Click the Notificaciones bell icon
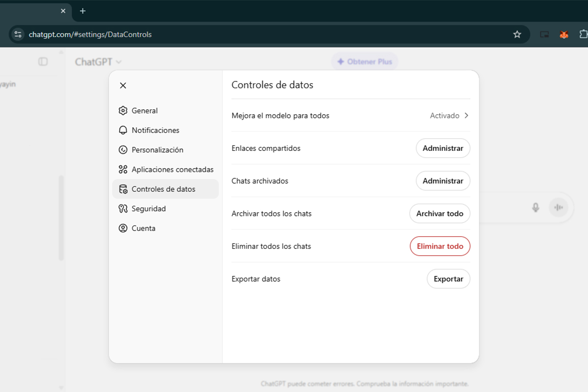588x392 pixels. click(123, 130)
